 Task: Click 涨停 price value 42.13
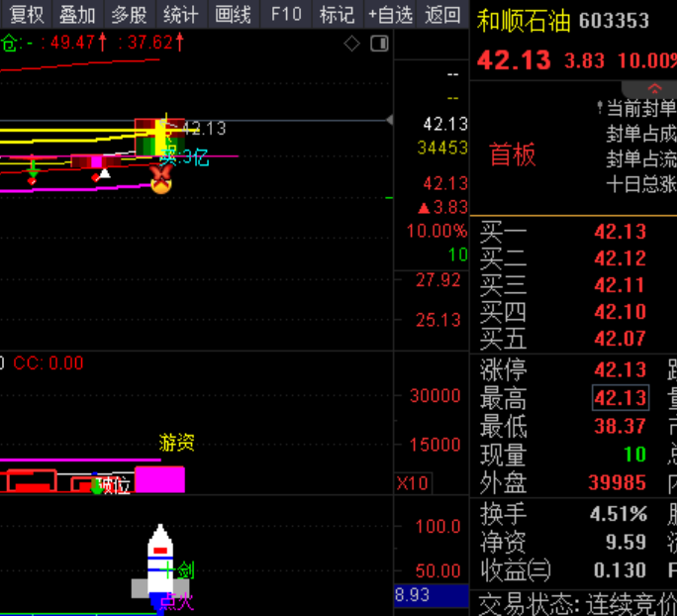click(x=620, y=369)
